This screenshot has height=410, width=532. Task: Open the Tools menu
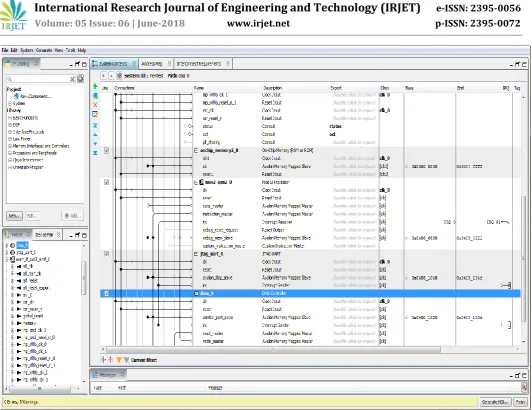coord(71,50)
